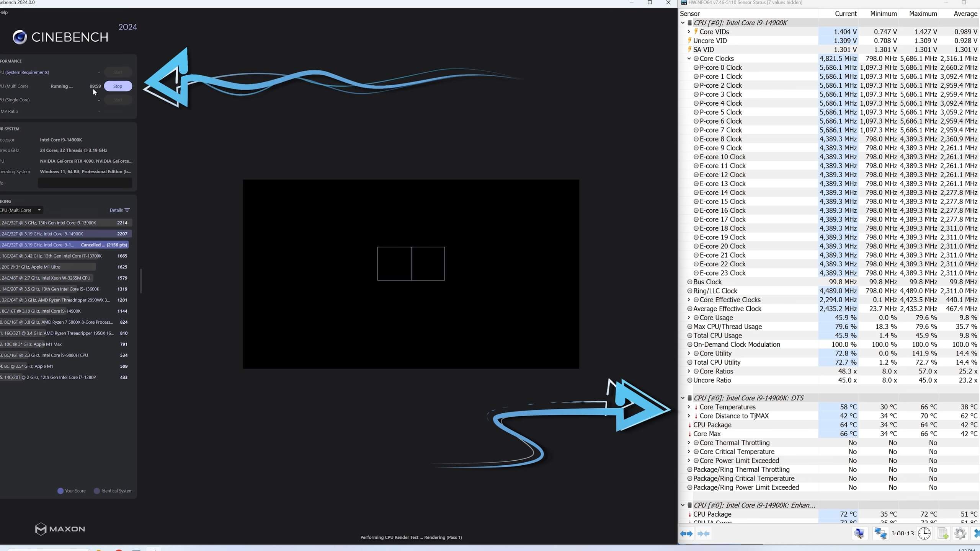Click the Ring/LLC Clock sensor icon
The height and width of the screenshot is (551, 980).
click(690, 291)
